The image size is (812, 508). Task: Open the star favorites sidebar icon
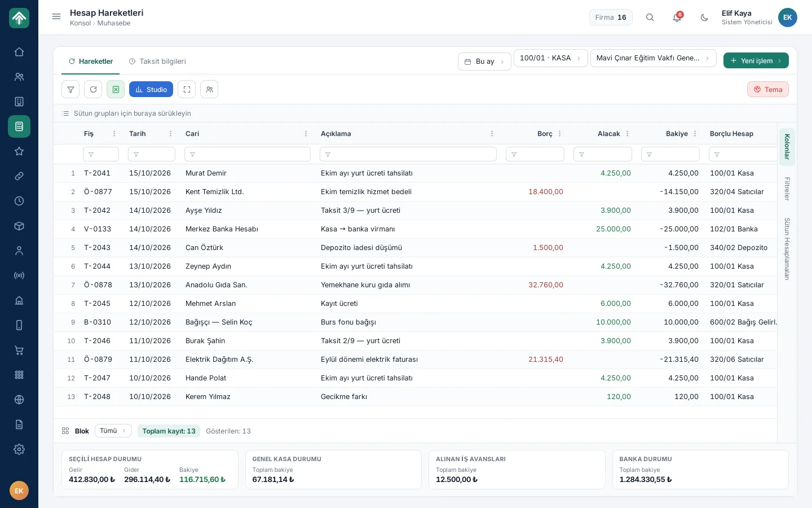pyautogui.click(x=19, y=151)
